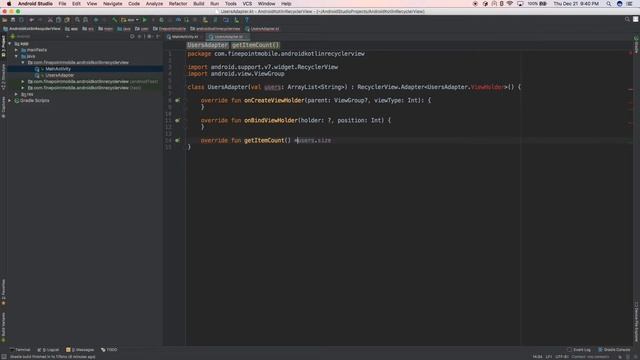Open the app run configuration dropdown
This screenshot has width=640, height=360.
(130, 20)
